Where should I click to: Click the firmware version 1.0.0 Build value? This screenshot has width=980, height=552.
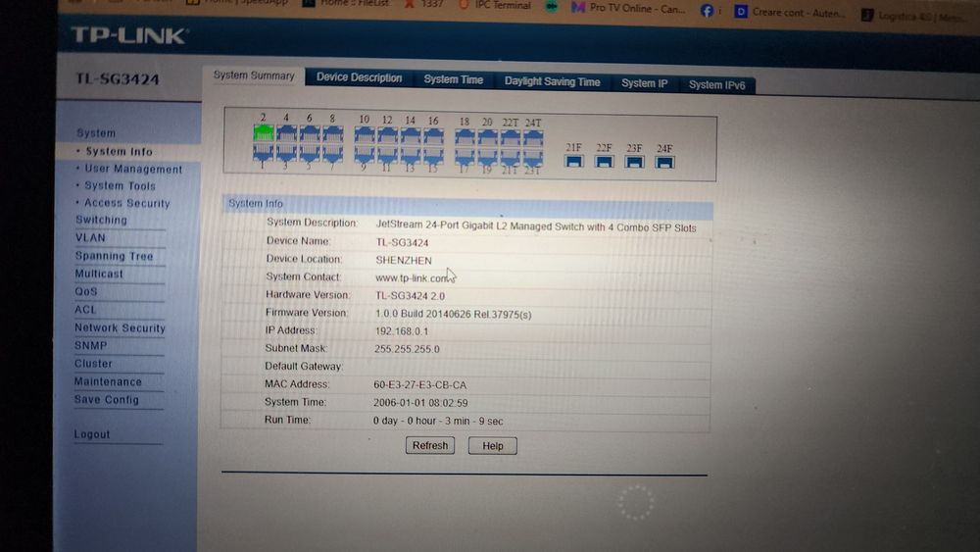[453, 315]
